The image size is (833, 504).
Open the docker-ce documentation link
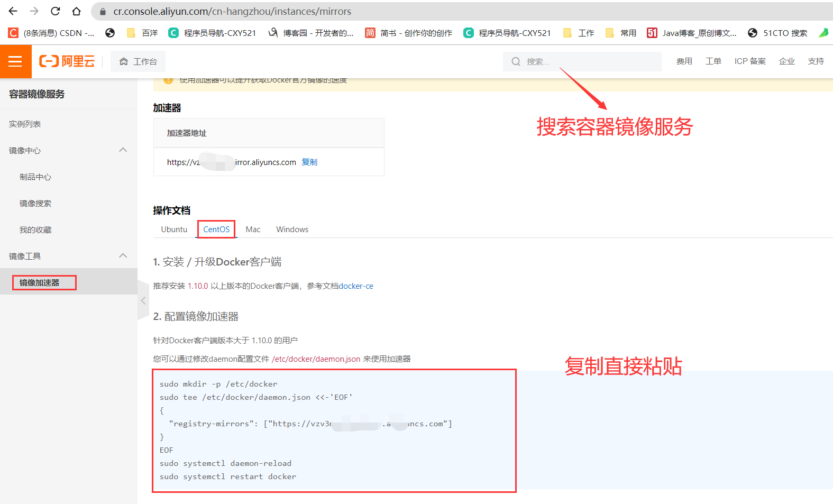click(356, 286)
